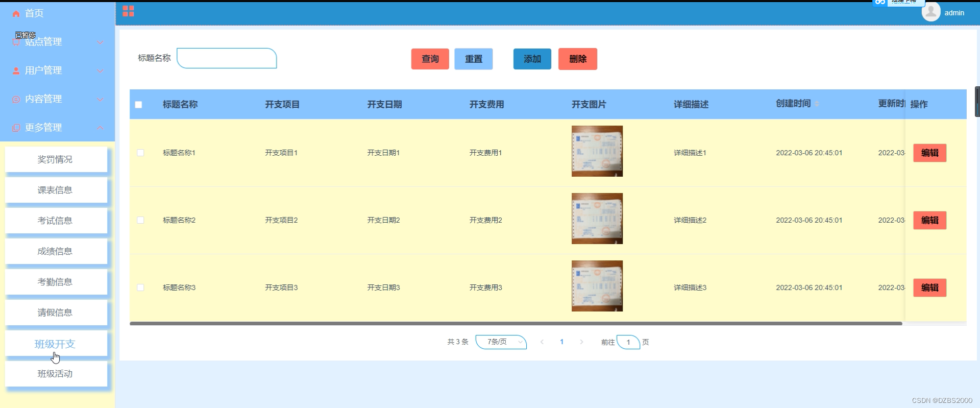Click the 前往 page number input

click(628, 342)
